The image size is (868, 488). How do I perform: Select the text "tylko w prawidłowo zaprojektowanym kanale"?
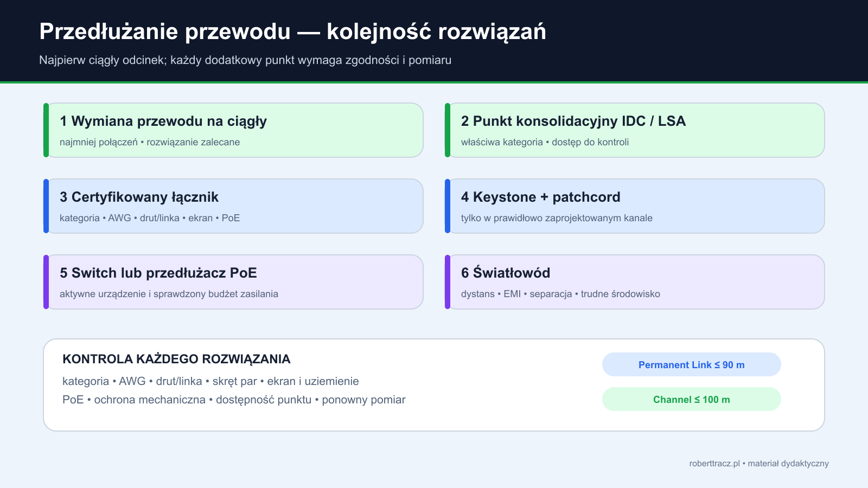pos(557,218)
